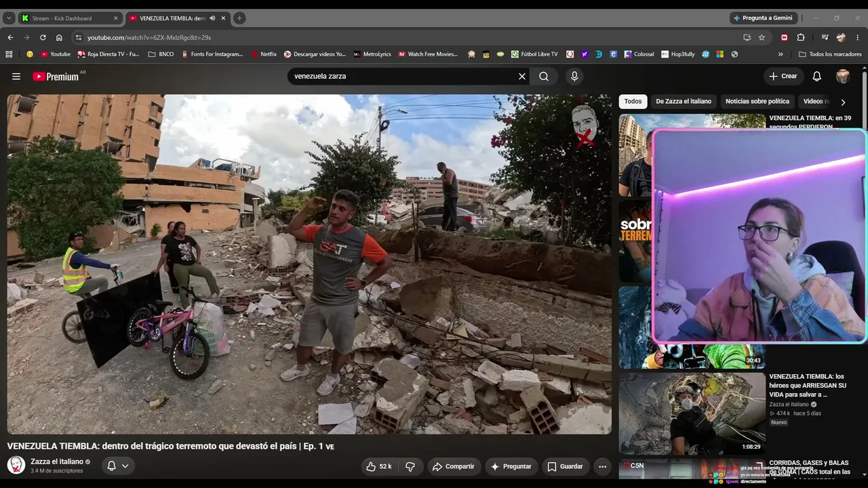This screenshot has height=488, width=868.
Task: Open the Fútbol Libre TV bookmark
Action: 534,54
